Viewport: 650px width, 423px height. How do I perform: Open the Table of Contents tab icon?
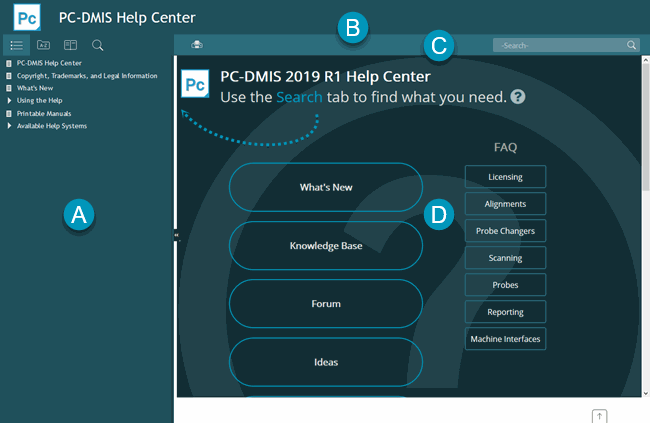[16, 45]
